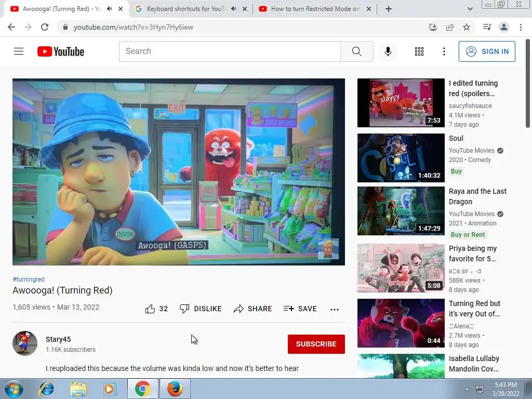The height and width of the screenshot is (399, 532).
Task: Click Buy or Rent under Raya
Action: click(x=468, y=234)
